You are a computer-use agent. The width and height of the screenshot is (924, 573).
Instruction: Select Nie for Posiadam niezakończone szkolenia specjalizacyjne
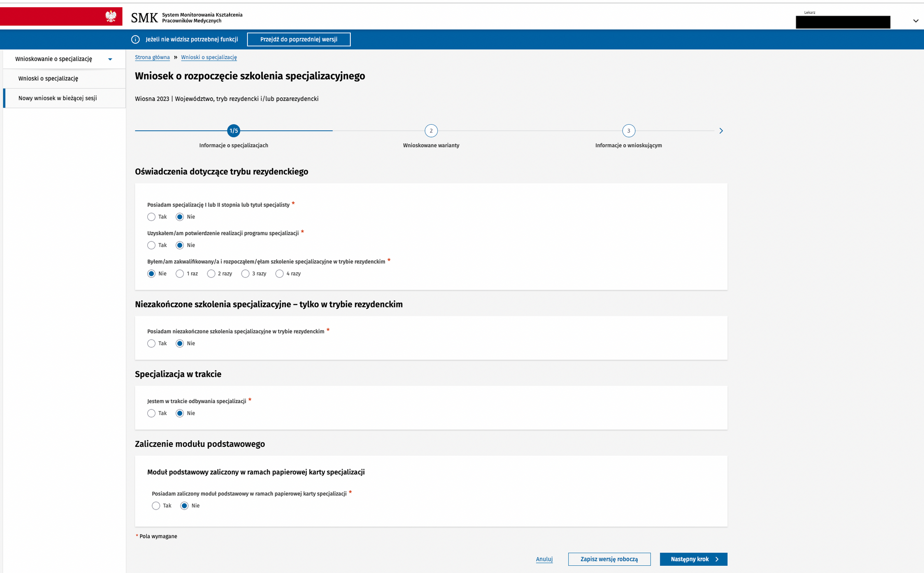coord(180,344)
